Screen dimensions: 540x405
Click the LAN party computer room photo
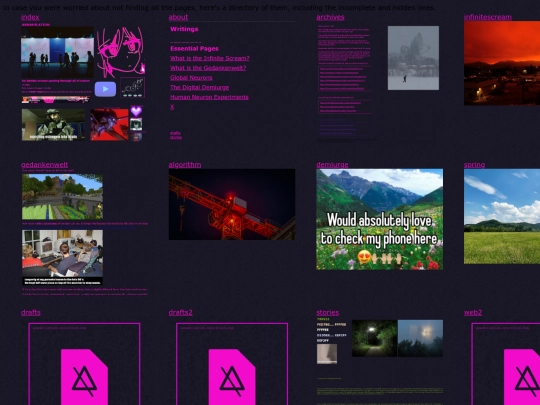point(62,257)
